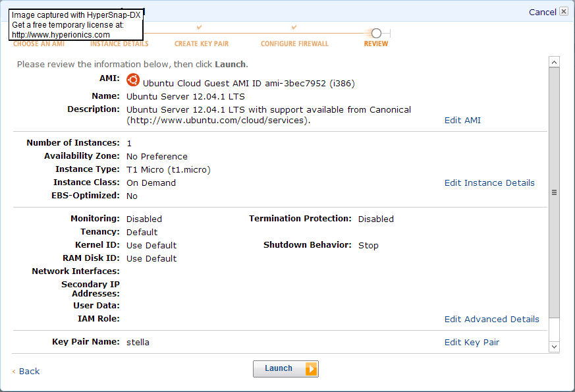Select the Instance Details wizard step
Screen dimensions: 575x392
coord(119,43)
